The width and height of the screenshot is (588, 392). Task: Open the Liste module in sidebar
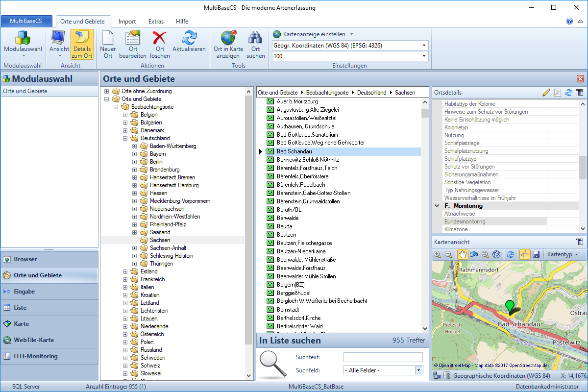[49, 308]
